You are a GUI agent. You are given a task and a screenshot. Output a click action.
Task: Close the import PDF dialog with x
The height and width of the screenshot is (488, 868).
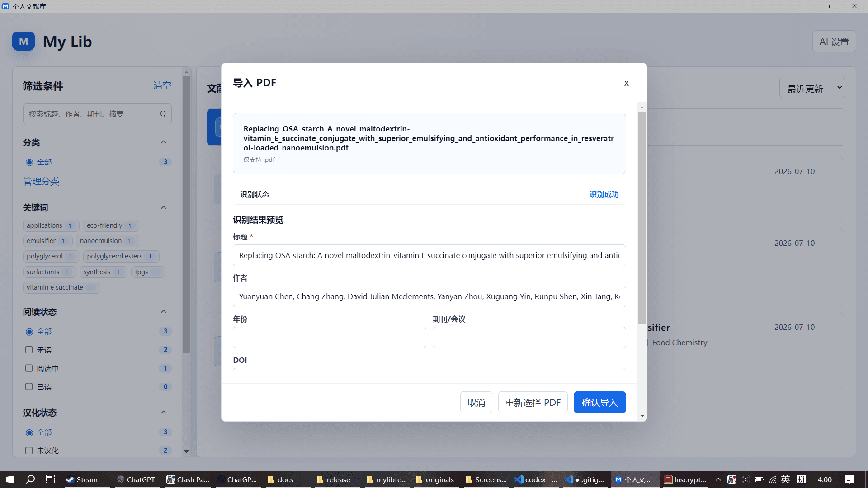pyautogui.click(x=627, y=83)
